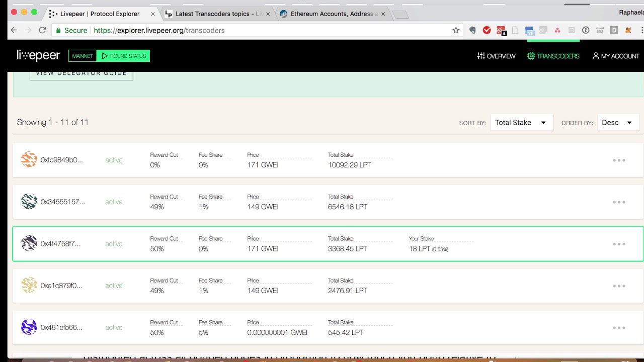Screen dimensions: 644x362
Task: Click total stake 6546.18 LPT
Action: (x=348, y=207)
